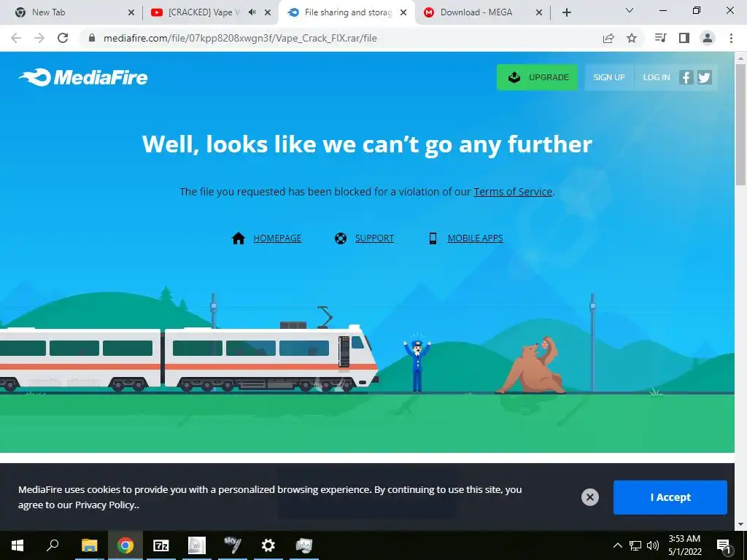Click the padlock site info icon
The height and width of the screenshot is (560, 747).
click(x=92, y=38)
